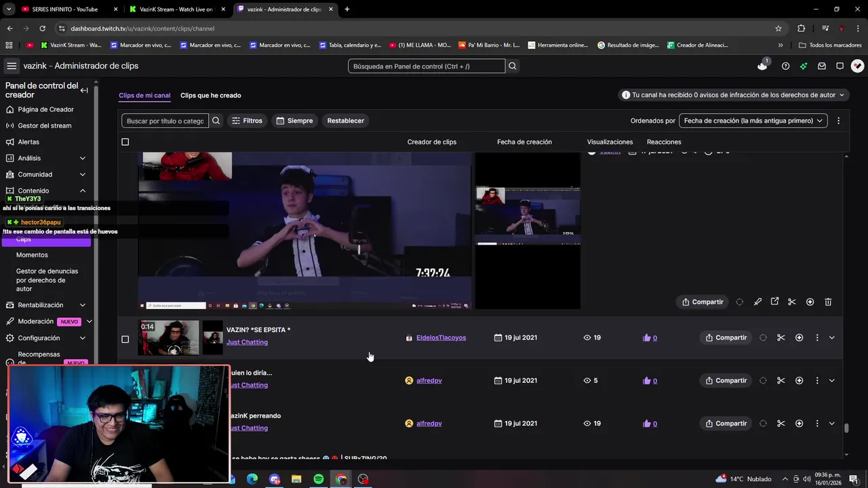Click the clip title search input

165,121
